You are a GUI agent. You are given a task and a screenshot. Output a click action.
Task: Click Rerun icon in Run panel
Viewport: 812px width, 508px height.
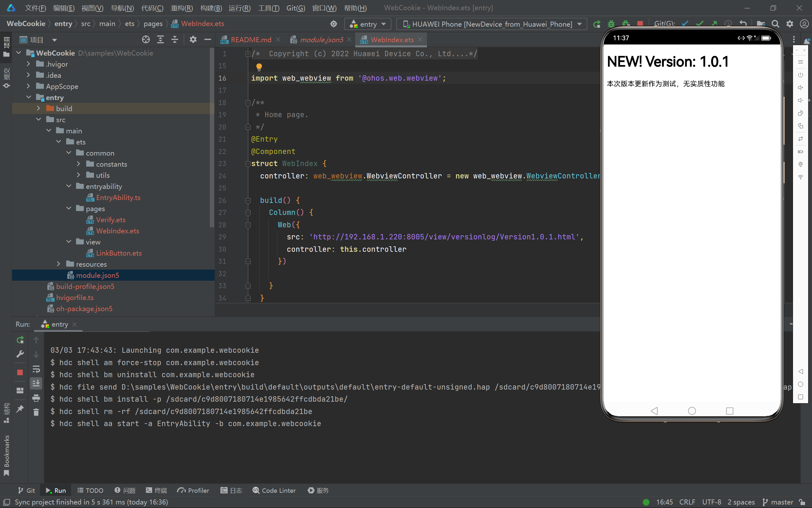point(20,340)
